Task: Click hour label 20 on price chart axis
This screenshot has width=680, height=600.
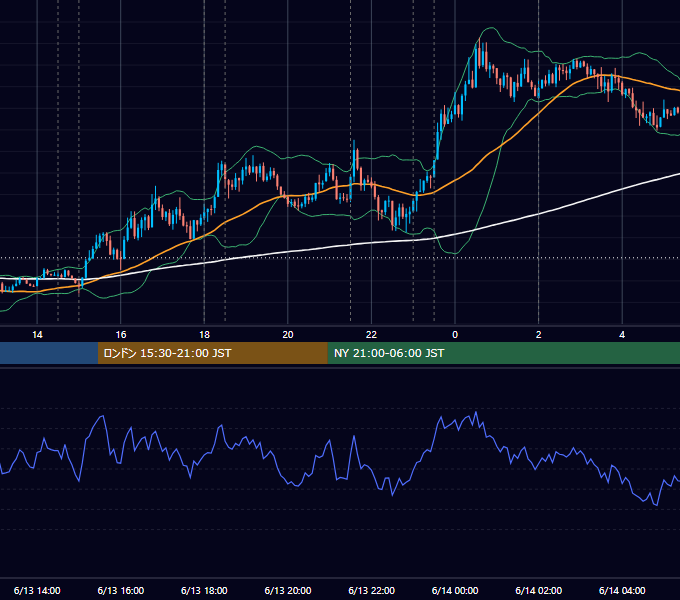Action: 288,335
